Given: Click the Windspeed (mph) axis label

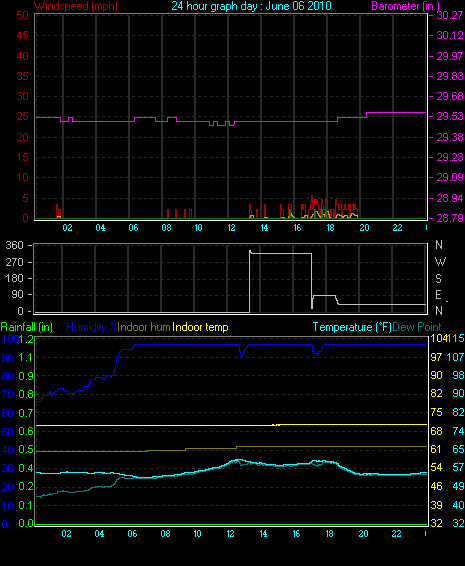Looking at the screenshot, I should point(76,6).
